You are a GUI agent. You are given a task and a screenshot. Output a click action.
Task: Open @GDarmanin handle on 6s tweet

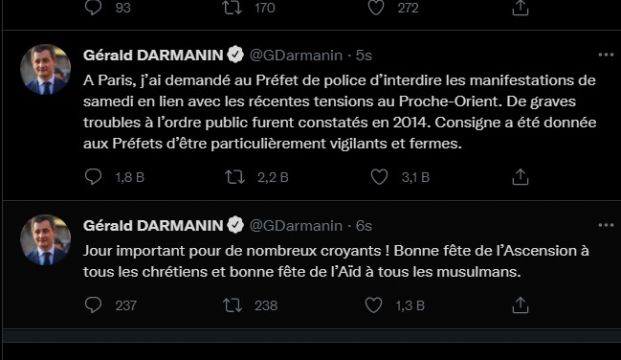point(295,226)
